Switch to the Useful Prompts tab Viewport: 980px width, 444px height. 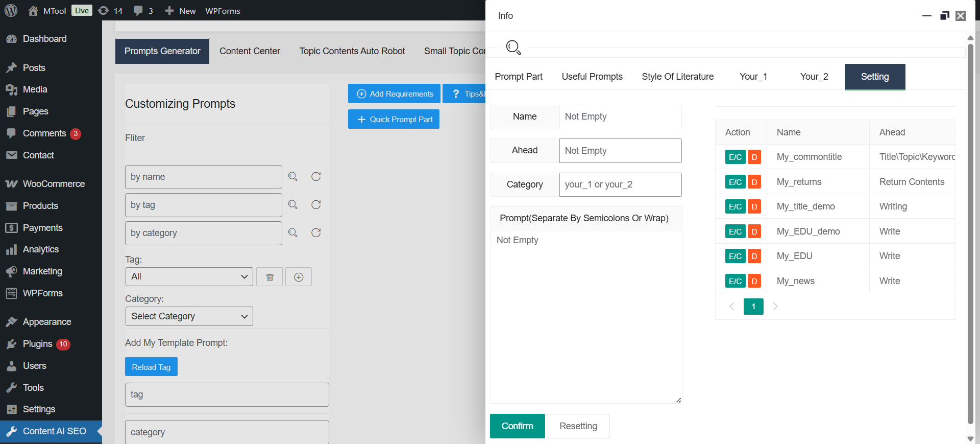click(x=592, y=77)
